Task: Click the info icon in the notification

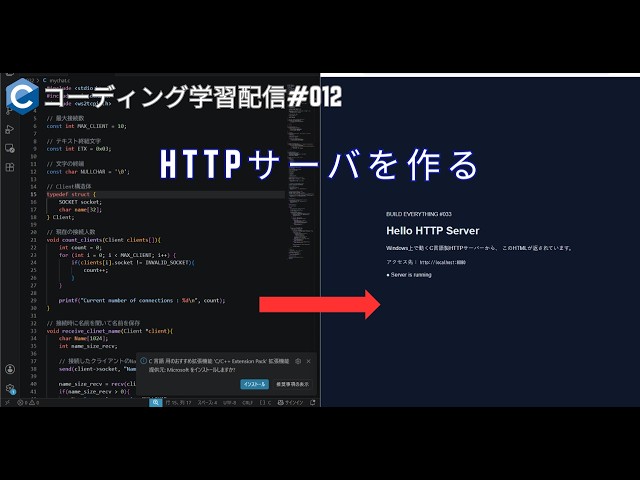Action: (x=143, y=361)
